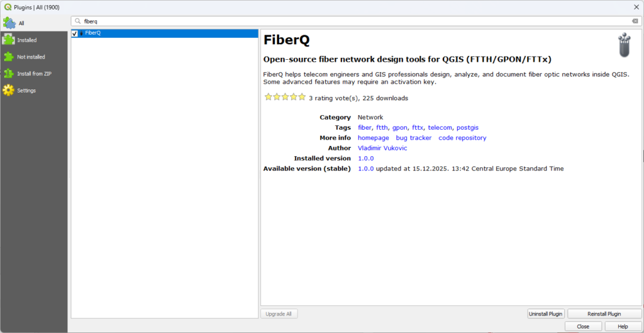Clear the search field using the X icon
This screenshot has width=644, height=333.
click(635, 21)
